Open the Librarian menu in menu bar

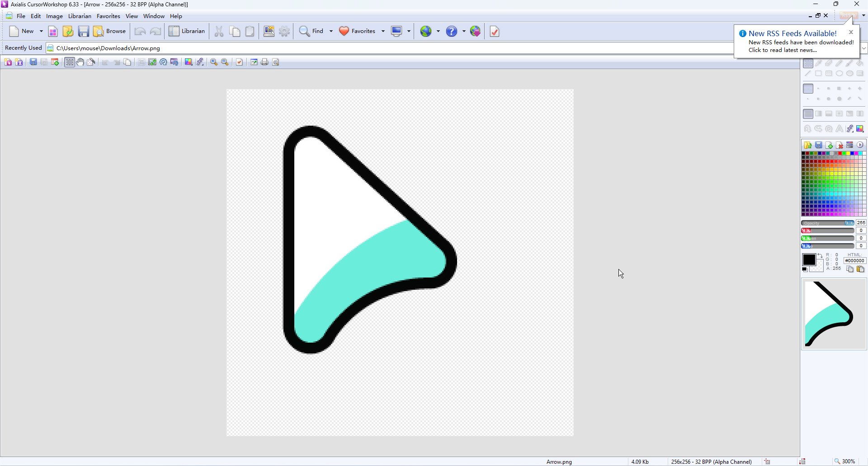(80, 16)
